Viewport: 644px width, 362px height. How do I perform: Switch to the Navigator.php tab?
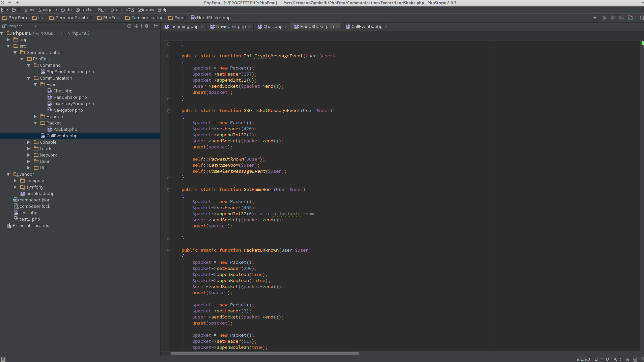(231, 27)
